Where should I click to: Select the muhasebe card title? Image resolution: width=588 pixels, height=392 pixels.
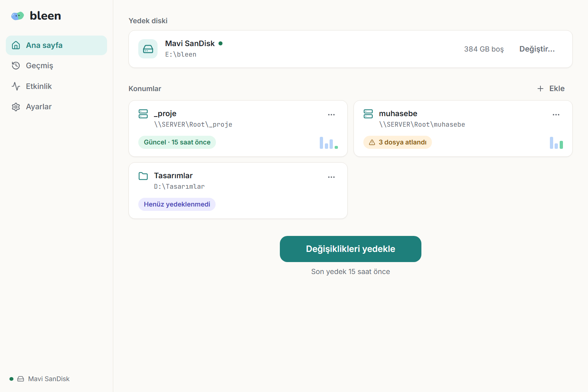(398, 114)
